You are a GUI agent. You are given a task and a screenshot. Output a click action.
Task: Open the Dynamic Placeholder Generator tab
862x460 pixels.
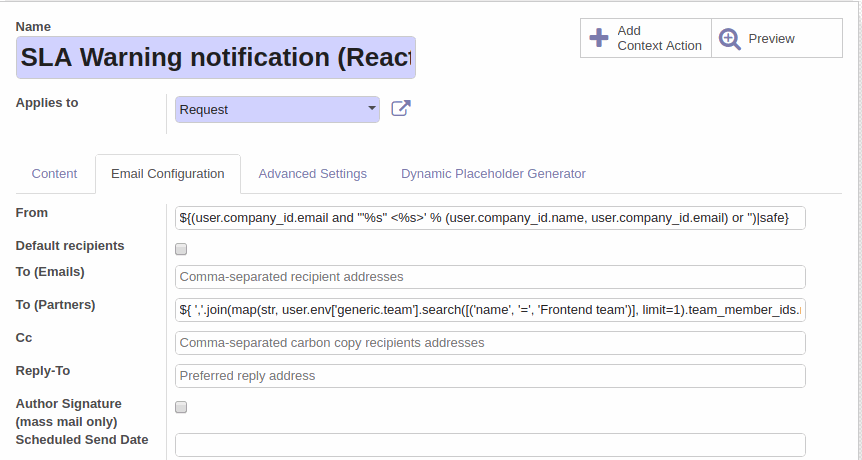(493, 174)
